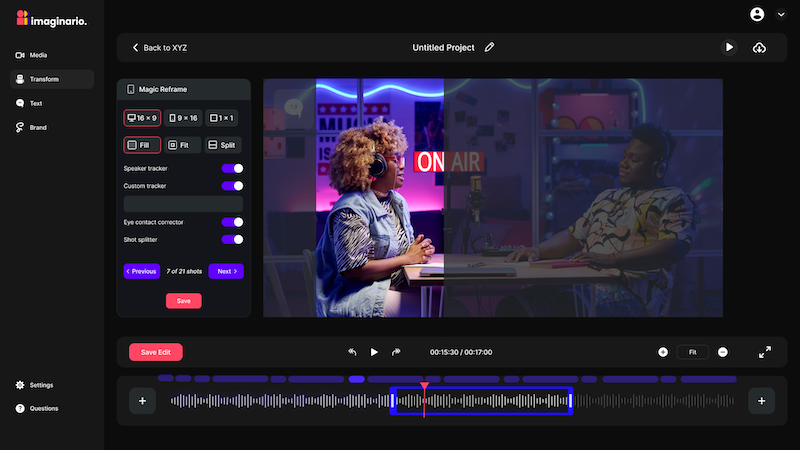Expand the timeline to fullscreen
The height and width of the screenshot is (450, 800).
765,352
